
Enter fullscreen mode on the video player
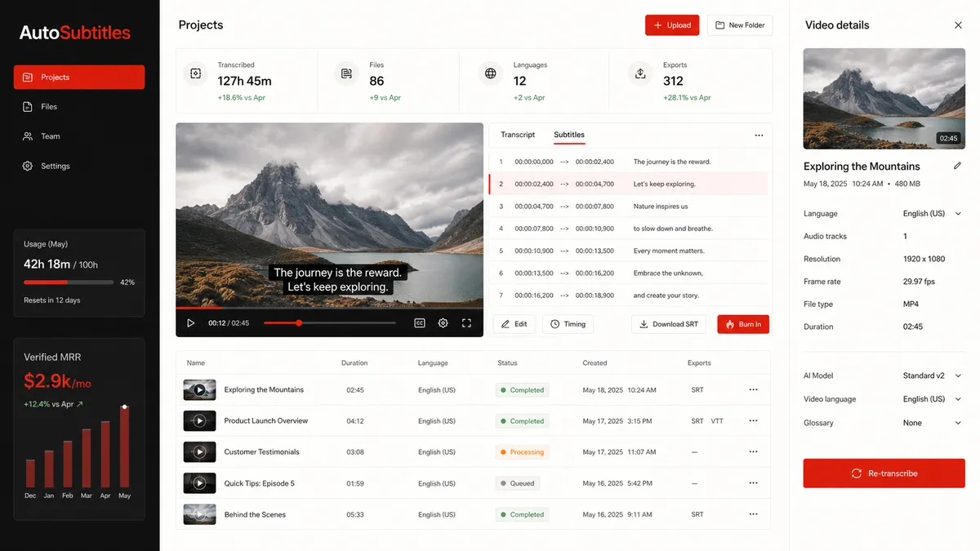click(466, 323)
